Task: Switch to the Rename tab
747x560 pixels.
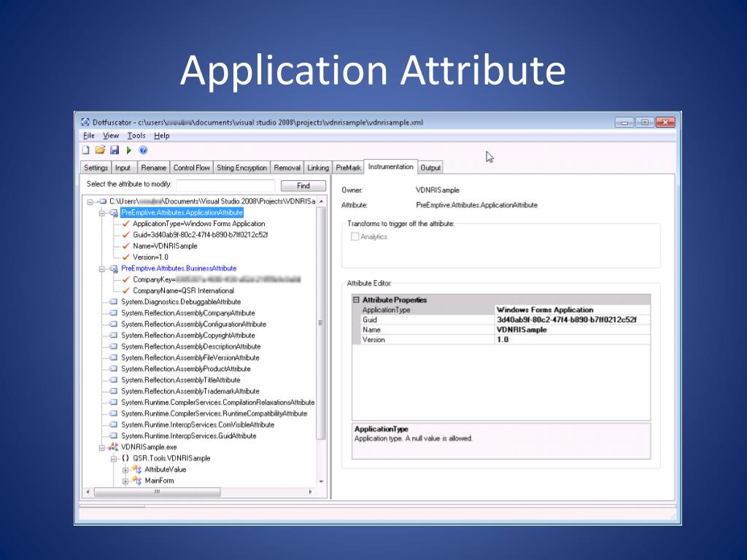Action: [x=153, y=168]
